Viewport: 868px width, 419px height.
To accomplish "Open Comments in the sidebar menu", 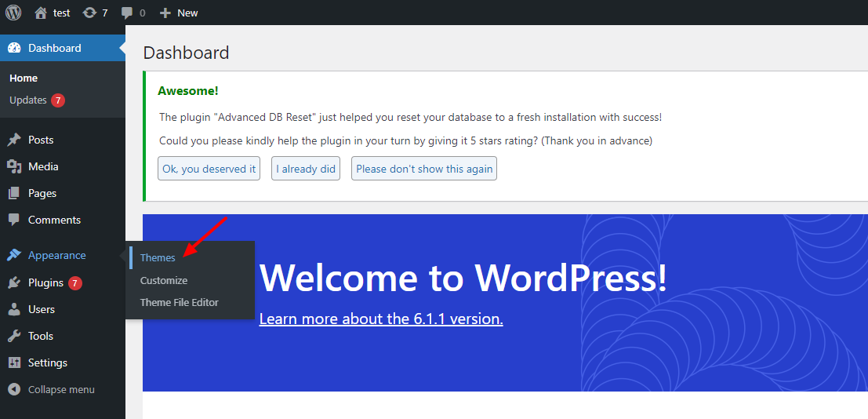I will pyautogui.click(x=54, y=220).
